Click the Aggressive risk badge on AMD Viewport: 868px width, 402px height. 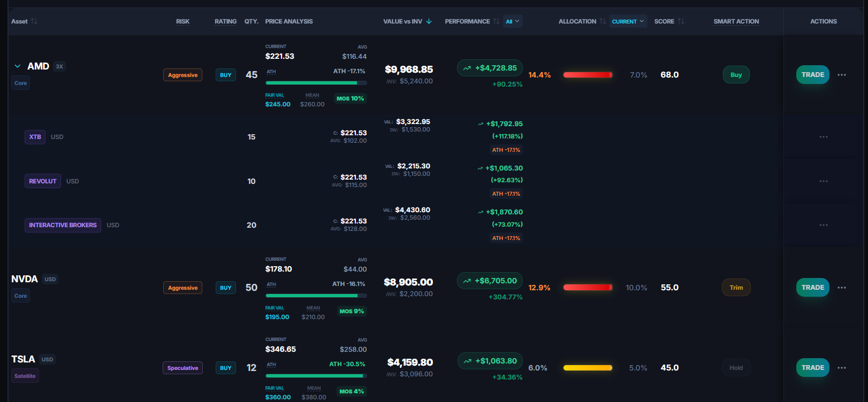[x=182, y=75]
